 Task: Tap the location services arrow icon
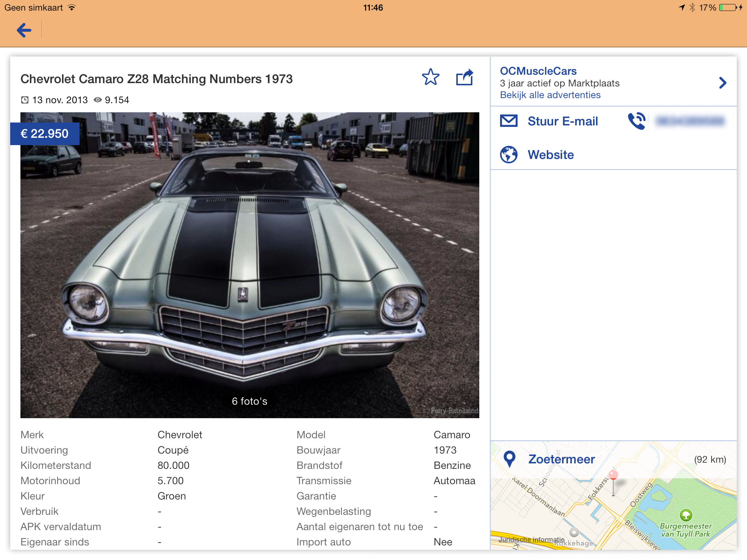(x=681, y=8)
